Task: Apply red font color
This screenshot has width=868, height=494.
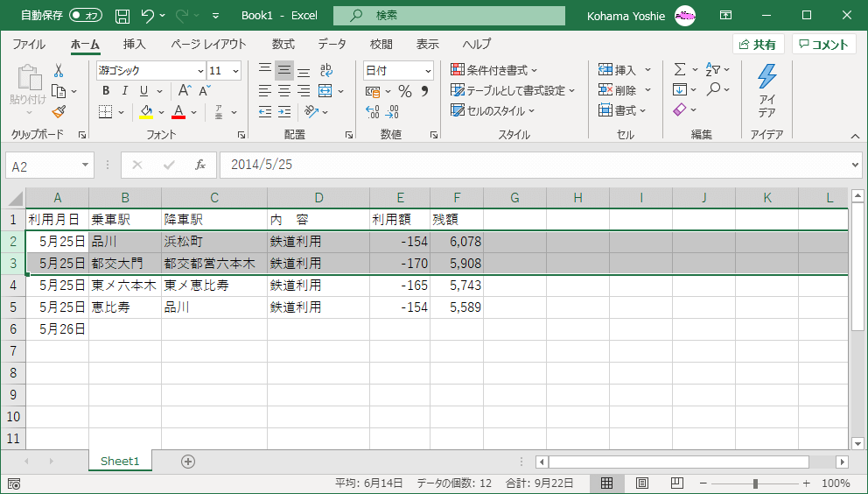Action: 178,112
